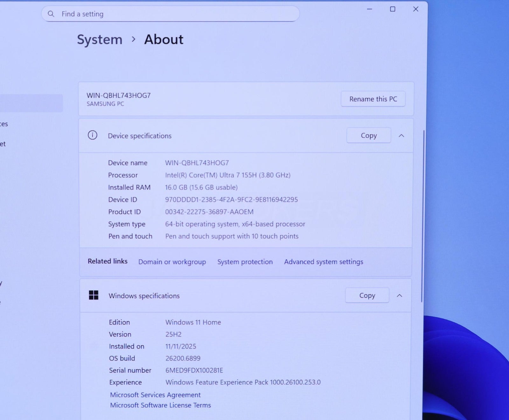Image resolution: width=509 pixels, height=420 pixels.
Task: Click the Windows logo icon
Action: pos(94,295)
